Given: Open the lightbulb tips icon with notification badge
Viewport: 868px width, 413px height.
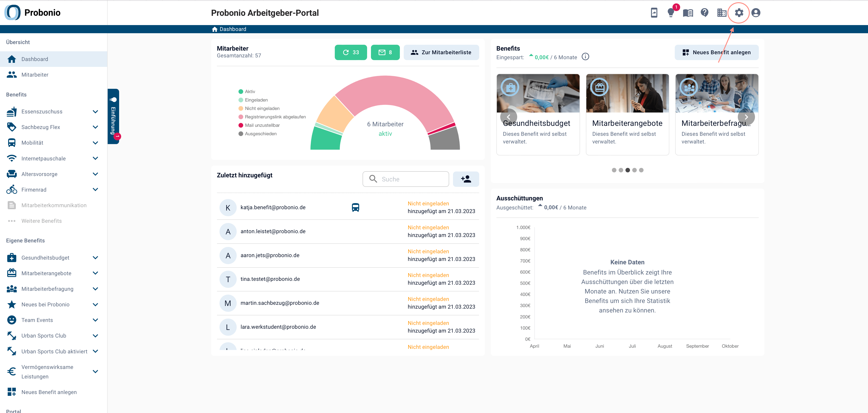Looking at the screenshot, I should 671,13.
